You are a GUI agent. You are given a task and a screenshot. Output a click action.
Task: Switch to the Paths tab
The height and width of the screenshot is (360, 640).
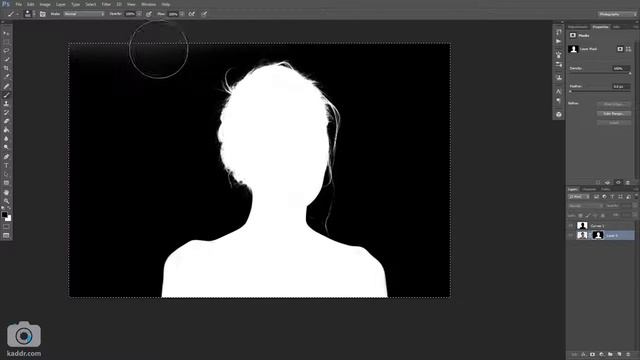coord(605,189)
